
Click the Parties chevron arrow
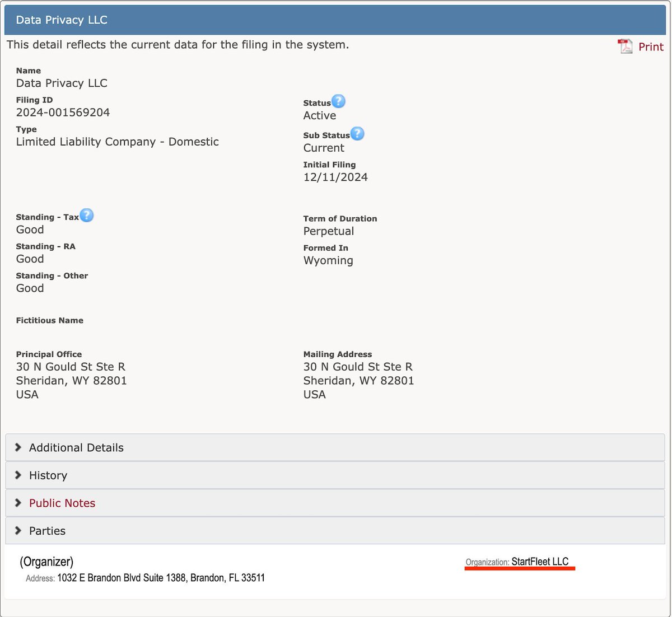[x=18, y=530]
